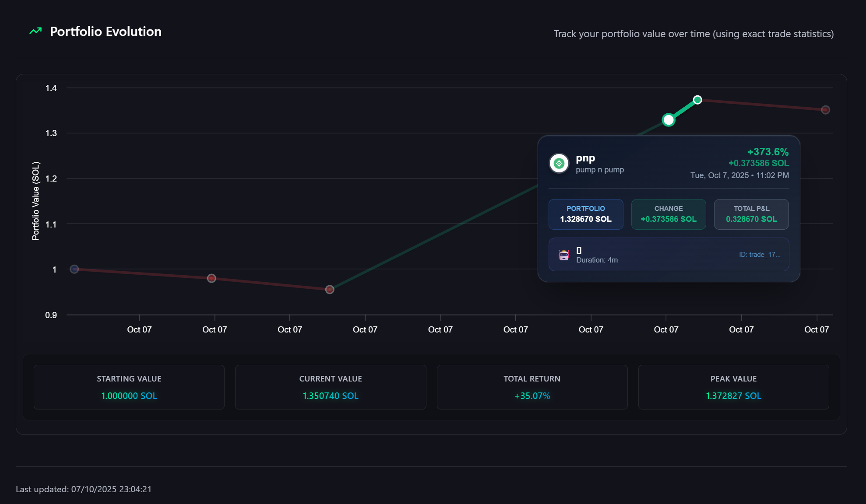Expand the trade details row in the tooltip
Screen dimensions: 866x504
(669, 254)
